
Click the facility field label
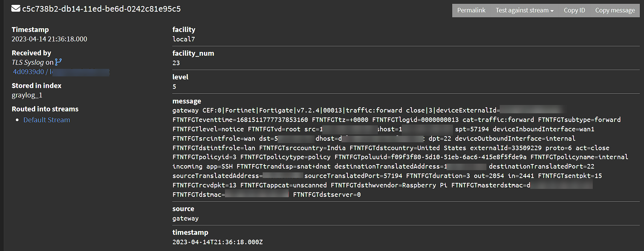tap(184, 29)
